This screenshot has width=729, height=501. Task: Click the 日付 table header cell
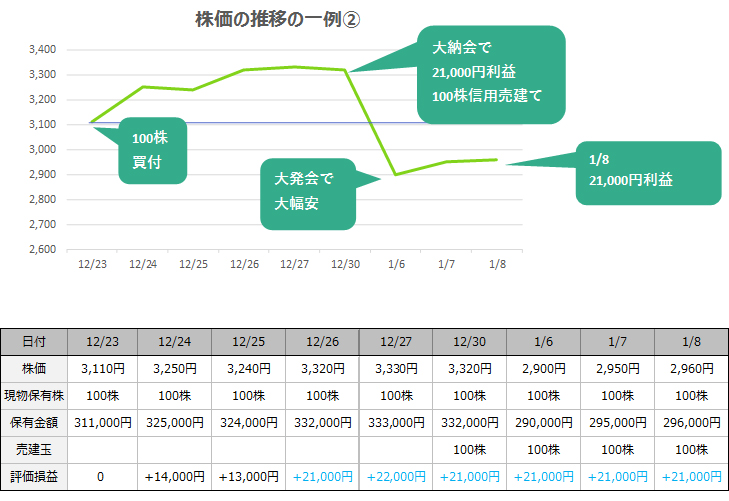click(32, 341)
